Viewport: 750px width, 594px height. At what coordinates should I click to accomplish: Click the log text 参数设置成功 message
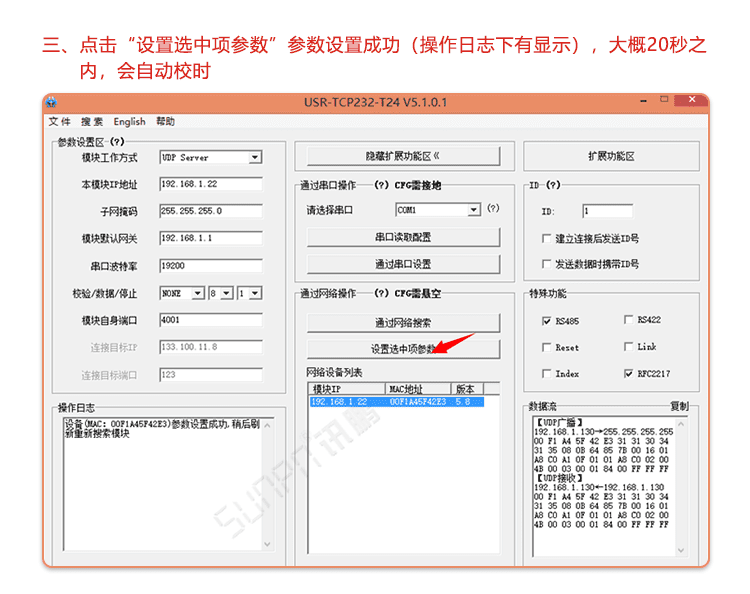[x=162, y=429]
